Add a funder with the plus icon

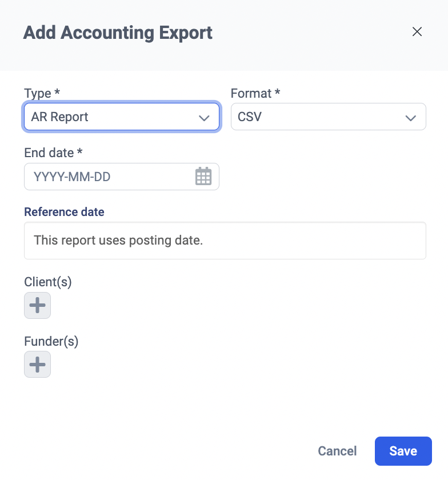[37, 365]
